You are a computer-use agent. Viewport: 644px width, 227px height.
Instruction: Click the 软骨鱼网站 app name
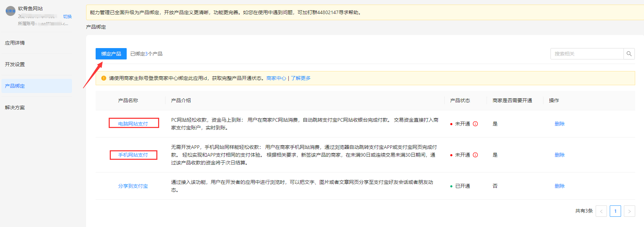(30, 8)
